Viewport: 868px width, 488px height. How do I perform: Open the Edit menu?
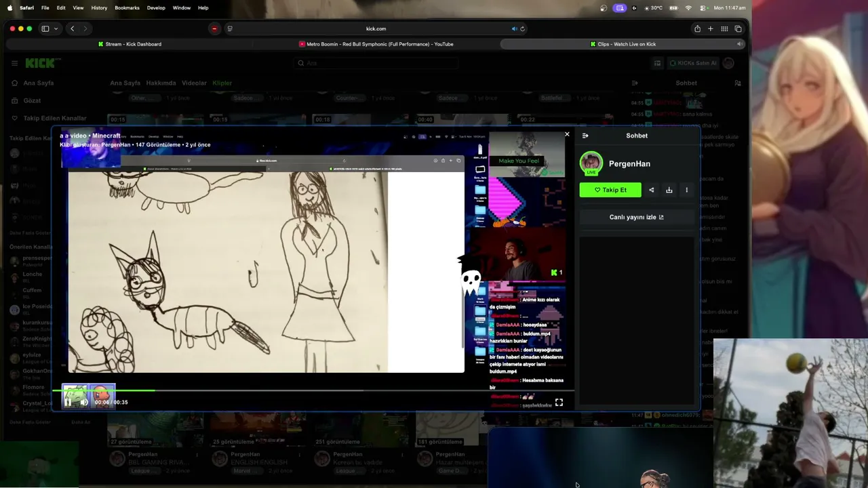[x=61, y=7]
